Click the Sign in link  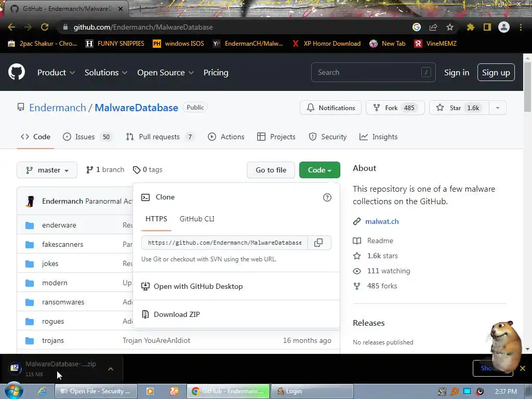coord(457,73)
